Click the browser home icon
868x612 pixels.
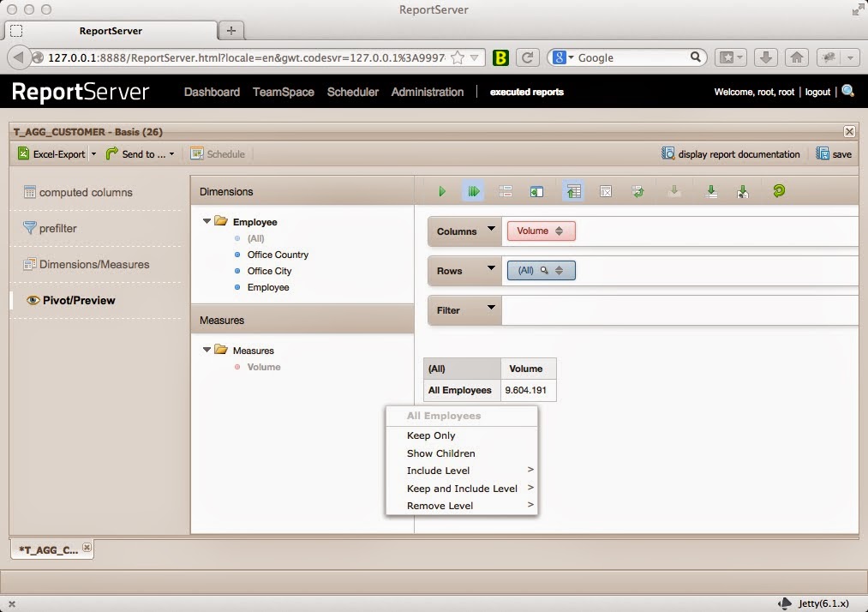coord(797,57)
